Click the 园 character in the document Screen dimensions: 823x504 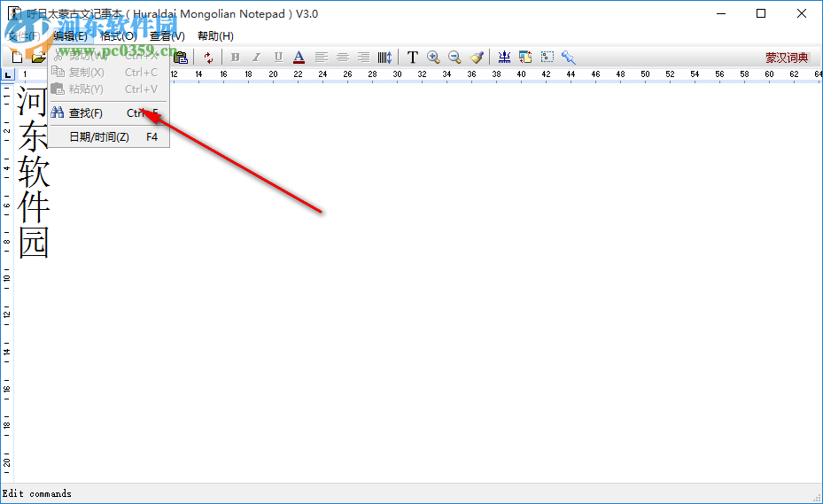coord(34,242)
